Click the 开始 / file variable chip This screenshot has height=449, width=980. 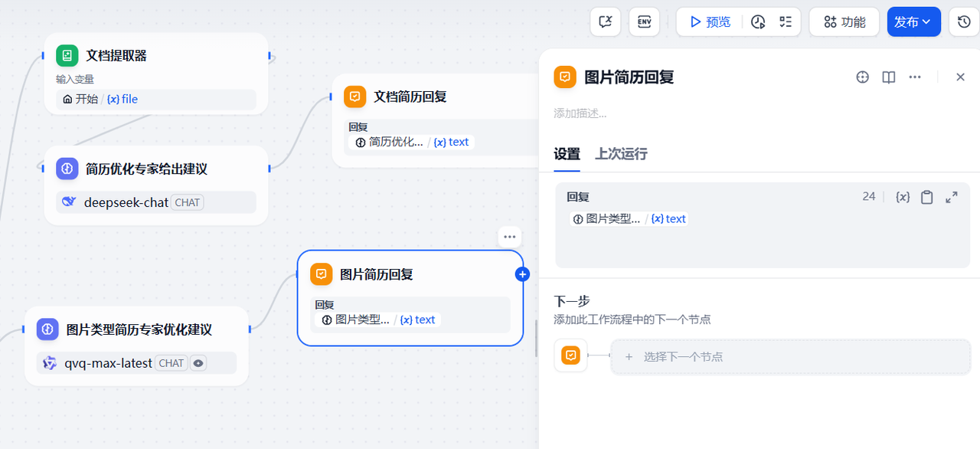point(156,99)
